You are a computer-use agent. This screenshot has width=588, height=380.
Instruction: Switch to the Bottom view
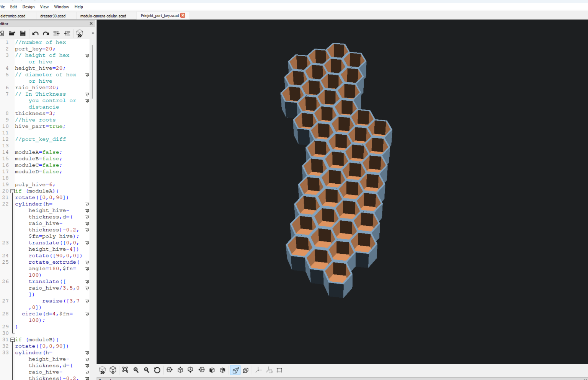(x=191, y=370)
